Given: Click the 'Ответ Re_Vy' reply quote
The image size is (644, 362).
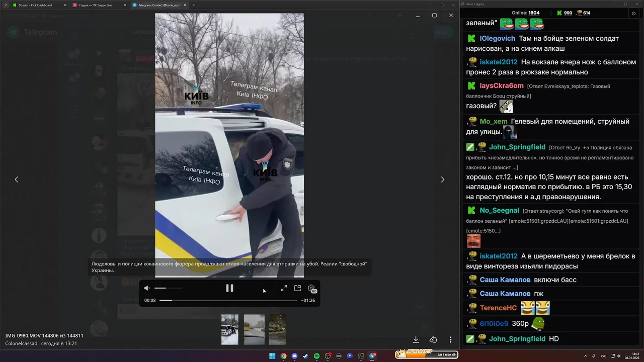Looking at the screenshot, I should pyautogui.click(x=549, y=157).
